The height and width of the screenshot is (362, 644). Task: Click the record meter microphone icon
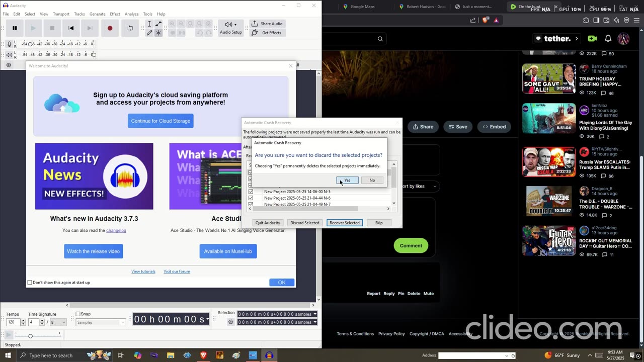click(x=9, y=44)
